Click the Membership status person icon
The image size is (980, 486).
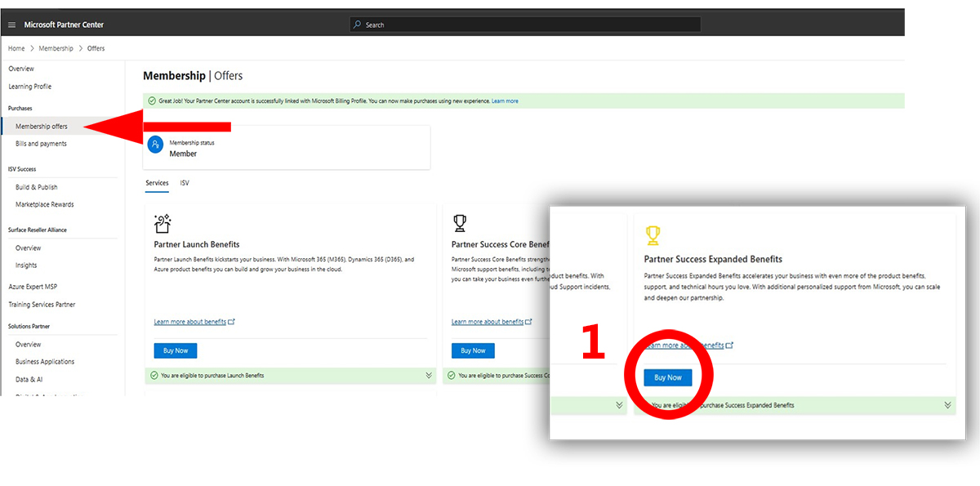click(x=155, y=145)
